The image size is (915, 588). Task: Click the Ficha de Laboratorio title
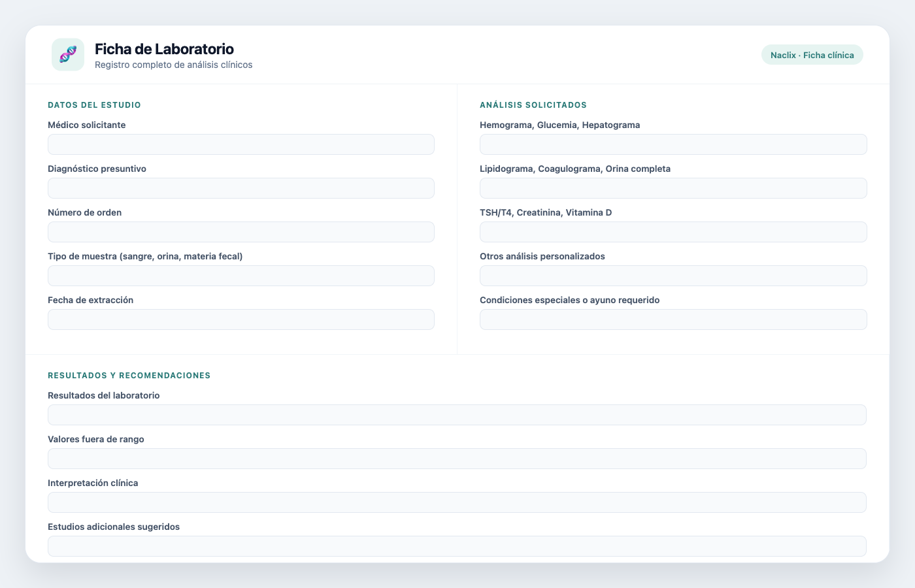[x=164, y=49]
